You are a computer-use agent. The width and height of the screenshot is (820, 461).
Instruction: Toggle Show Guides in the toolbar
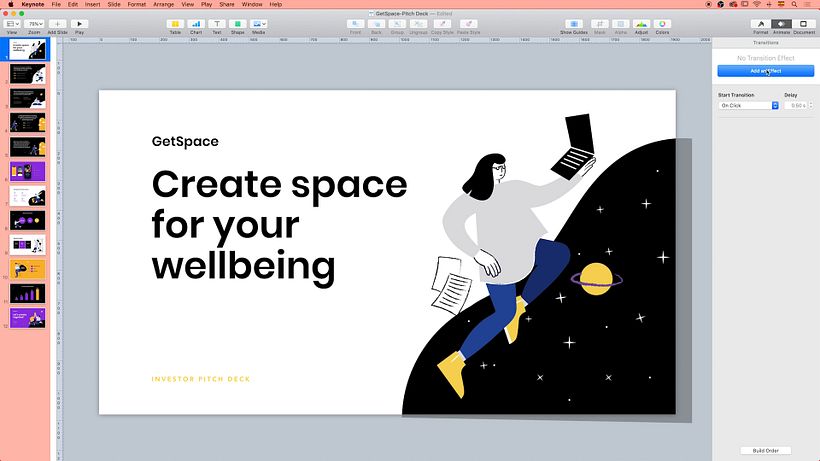pyautogui.click(x=574, y=23)
